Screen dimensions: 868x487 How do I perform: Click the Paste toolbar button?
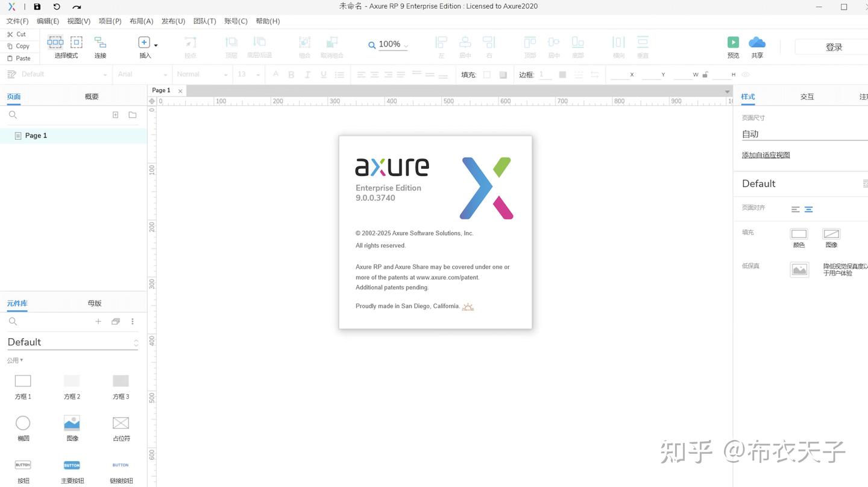point(19,58)
